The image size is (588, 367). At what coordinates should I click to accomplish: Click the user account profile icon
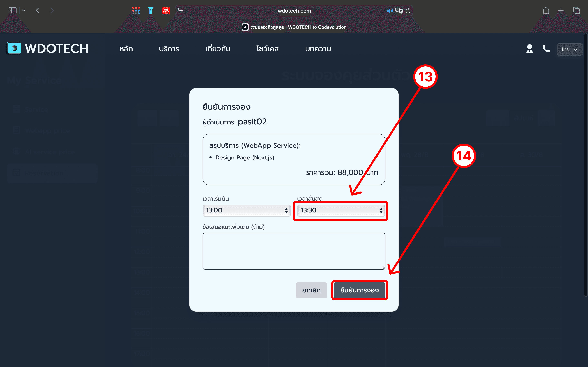(x=529, y=49)
